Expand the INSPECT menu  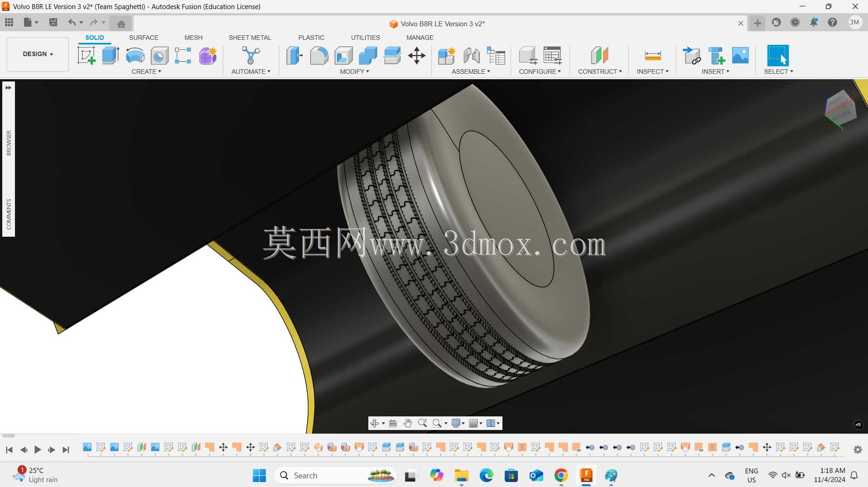click(653, 72)
